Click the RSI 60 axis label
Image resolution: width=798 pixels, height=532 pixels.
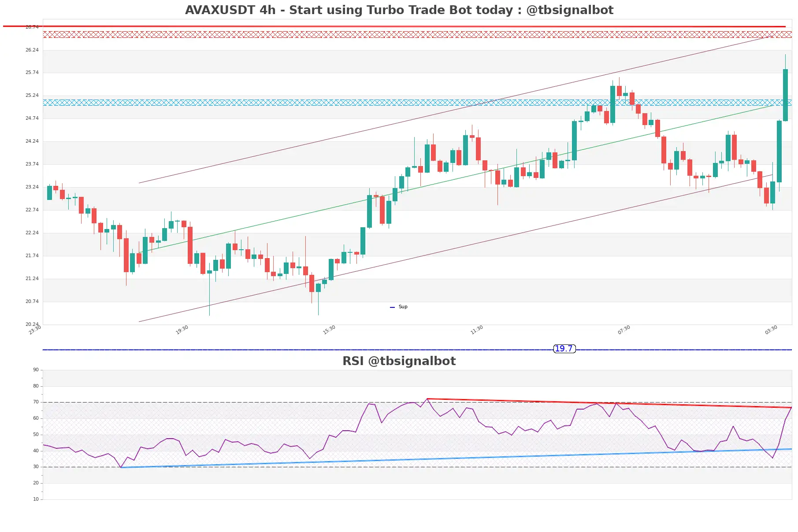pos(36,418)
